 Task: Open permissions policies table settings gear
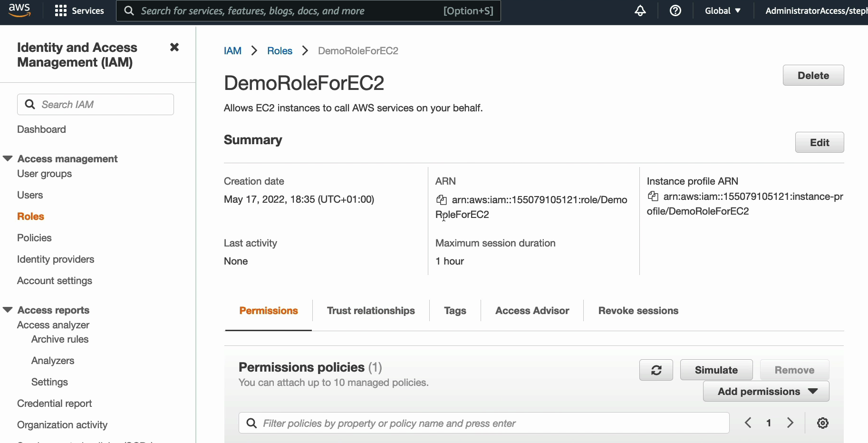point(822,423)
